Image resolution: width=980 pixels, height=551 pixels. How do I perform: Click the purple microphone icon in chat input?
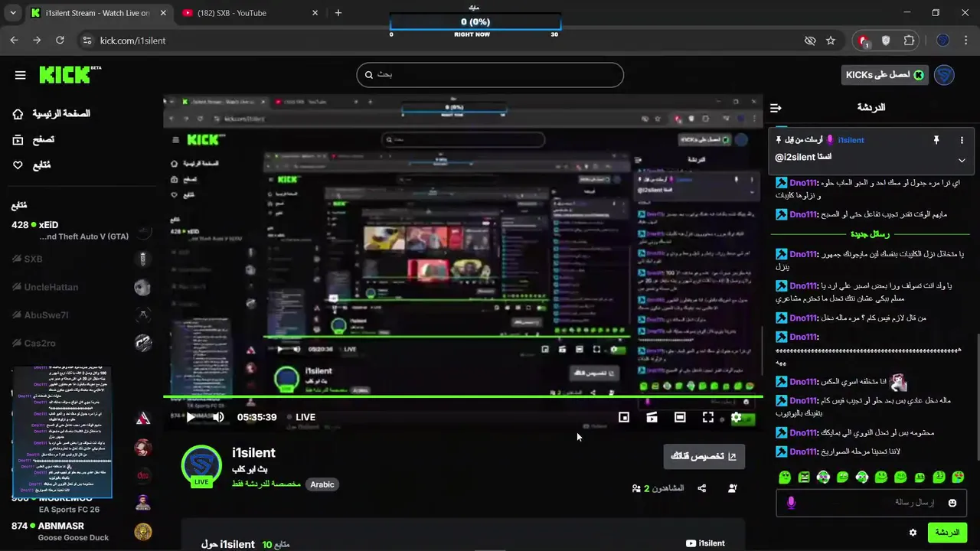click(x=791, y=503)
